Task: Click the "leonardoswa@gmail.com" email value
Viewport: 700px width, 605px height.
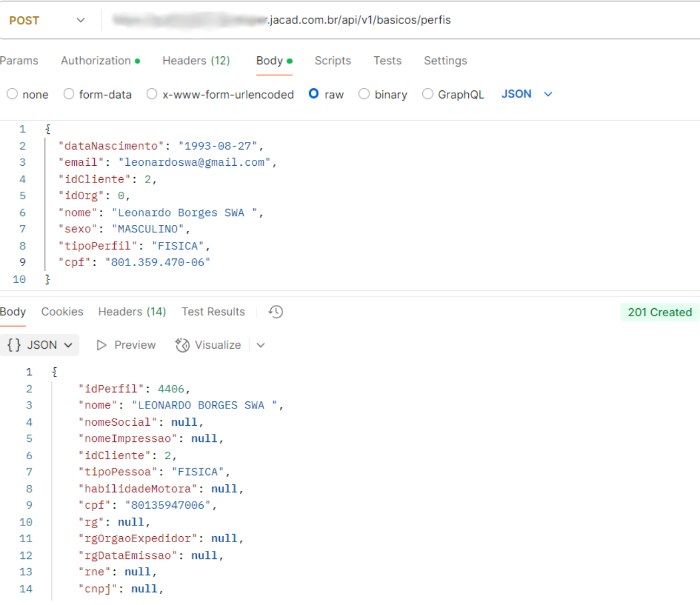Action: point(194,162)
